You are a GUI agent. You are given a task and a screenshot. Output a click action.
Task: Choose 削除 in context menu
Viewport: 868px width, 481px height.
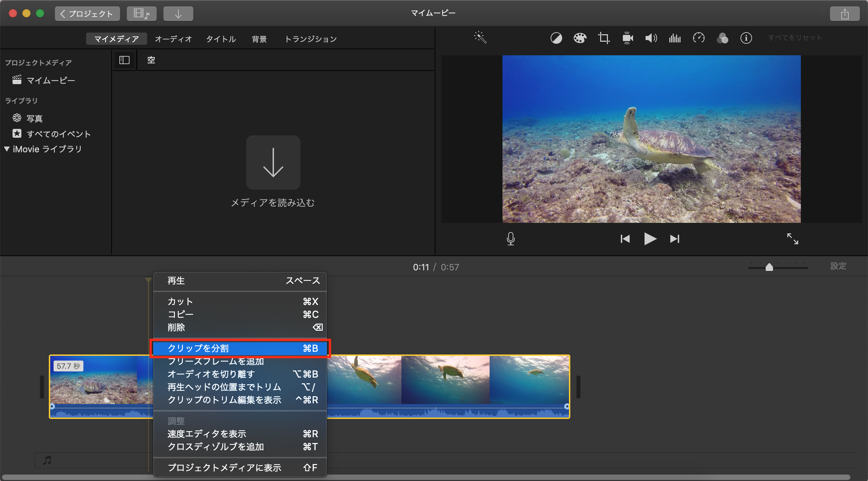[240, 327]
